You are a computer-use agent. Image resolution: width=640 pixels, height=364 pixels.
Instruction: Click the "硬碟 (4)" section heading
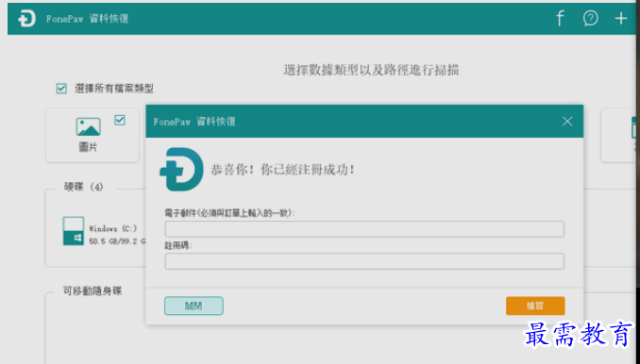coord(84,187)
